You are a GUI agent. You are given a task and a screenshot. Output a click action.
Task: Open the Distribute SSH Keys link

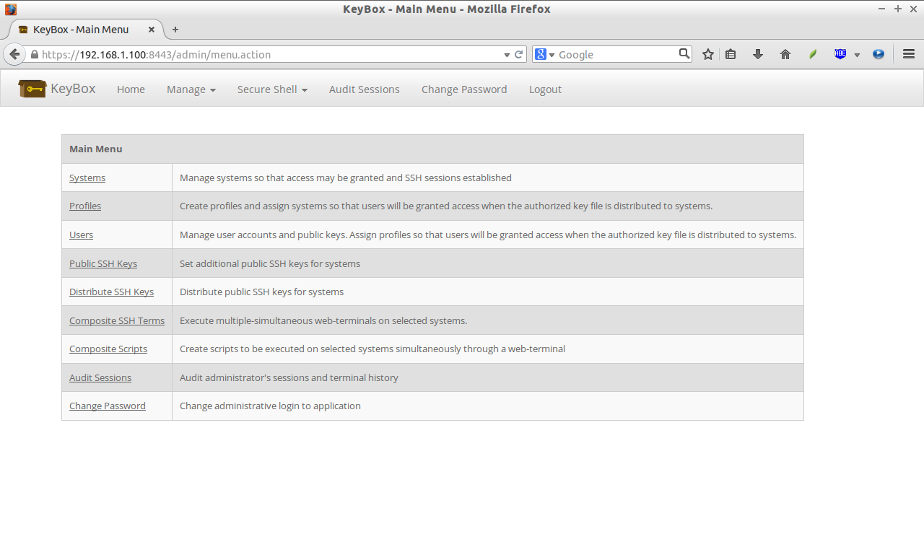pyautogui.click(x=111, y=292)
